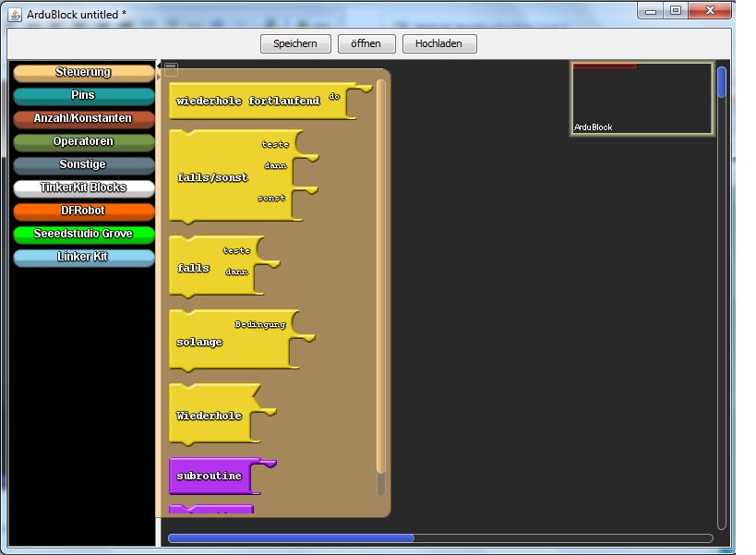Show TinkerKit Blocks category
Viewport: 756px width, 555px height.
coord(83,188)
